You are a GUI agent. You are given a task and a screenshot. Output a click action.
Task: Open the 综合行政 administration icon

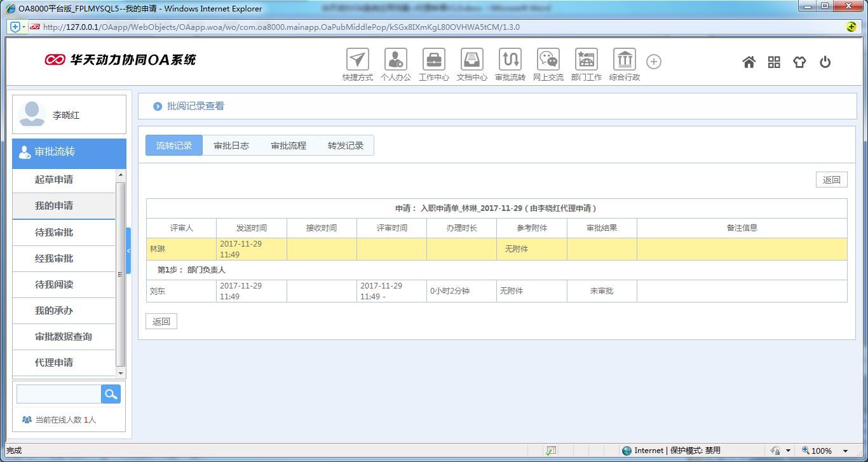click(x=625, y=60)
